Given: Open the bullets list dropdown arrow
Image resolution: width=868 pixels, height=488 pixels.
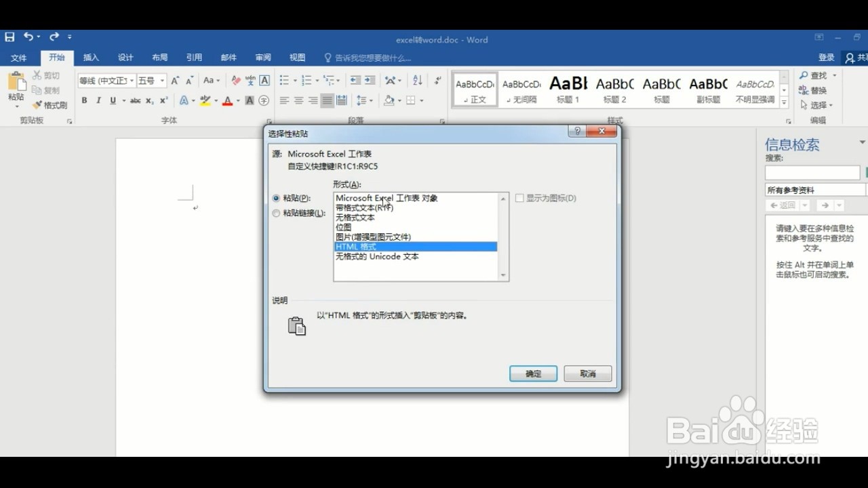Looking at the screenshot, I should [x=294, y=81].
